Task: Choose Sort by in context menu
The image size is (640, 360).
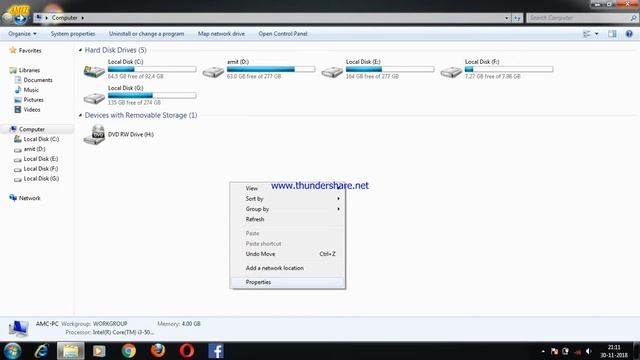Action: click(287, 199)
